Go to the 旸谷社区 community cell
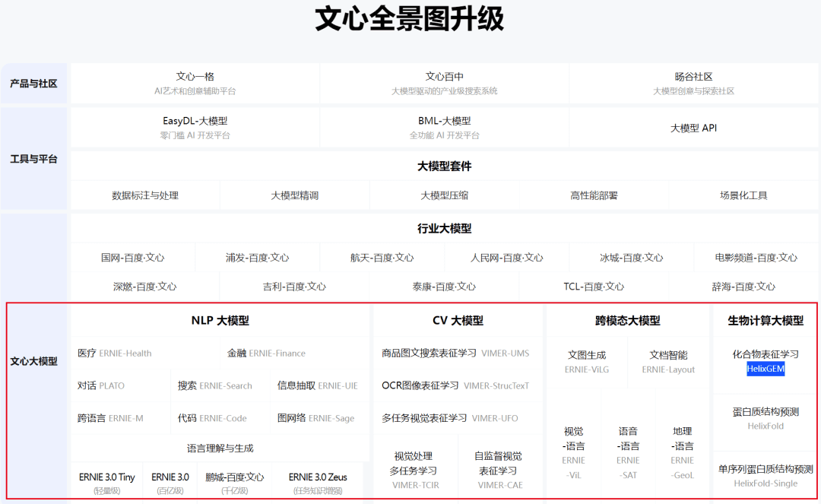This screenshot has height=504, width=821. [x=693, y=84]
